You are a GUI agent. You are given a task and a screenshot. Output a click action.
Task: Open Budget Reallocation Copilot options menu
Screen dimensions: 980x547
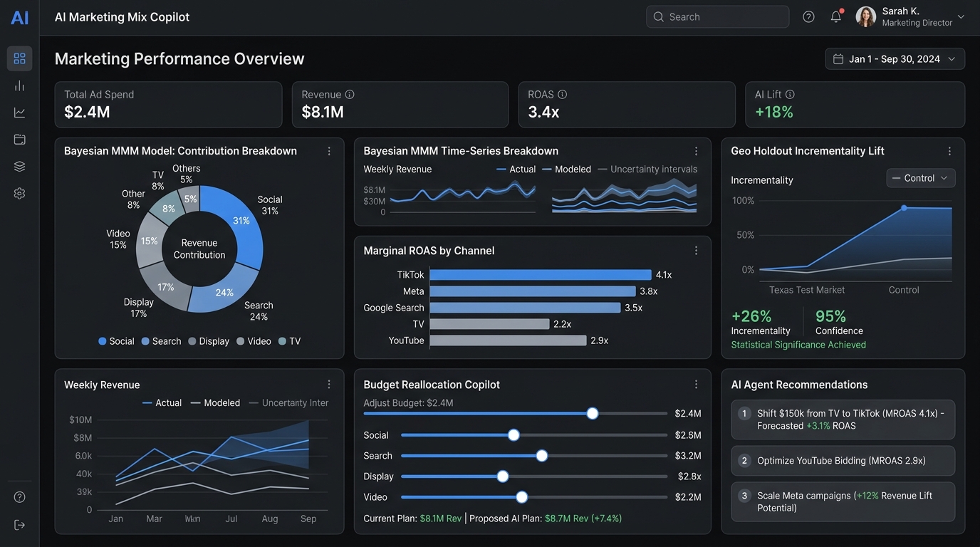point(696,385)
